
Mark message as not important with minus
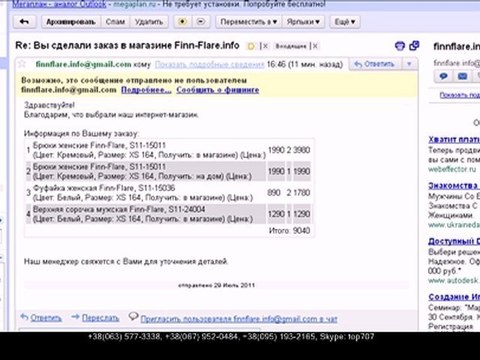201,22
